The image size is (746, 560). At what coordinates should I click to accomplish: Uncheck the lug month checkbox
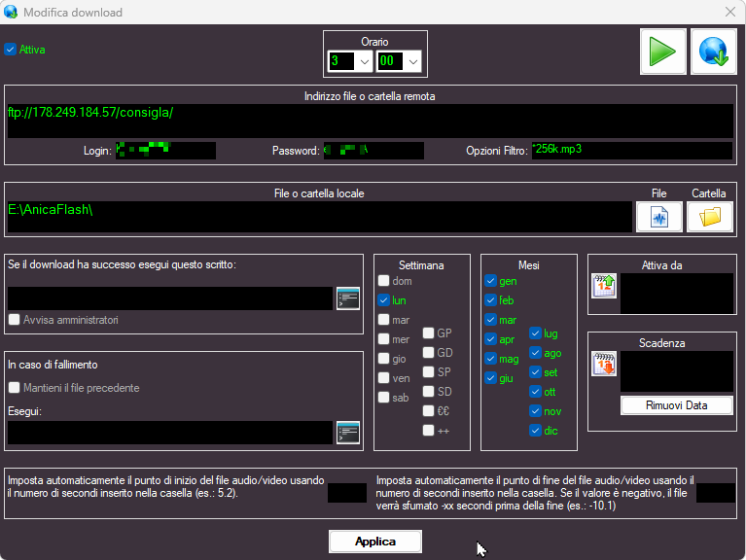(x=535, y=332)
